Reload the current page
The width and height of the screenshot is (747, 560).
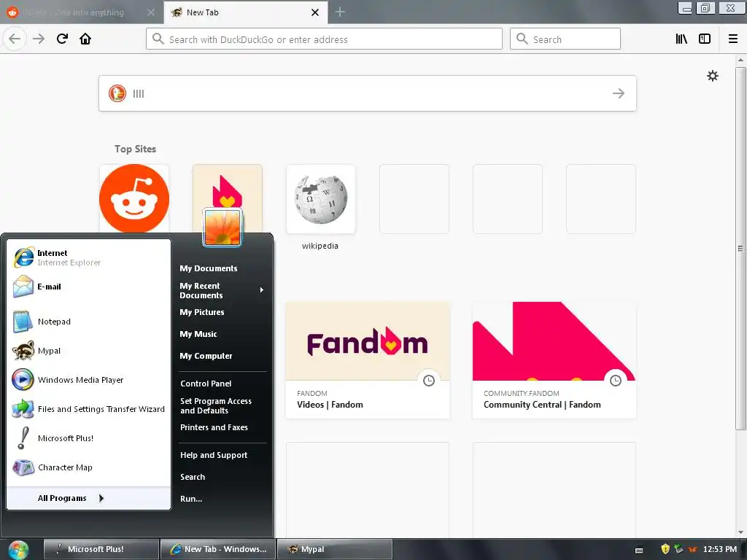pyautogui.click(x=62, y=39)
